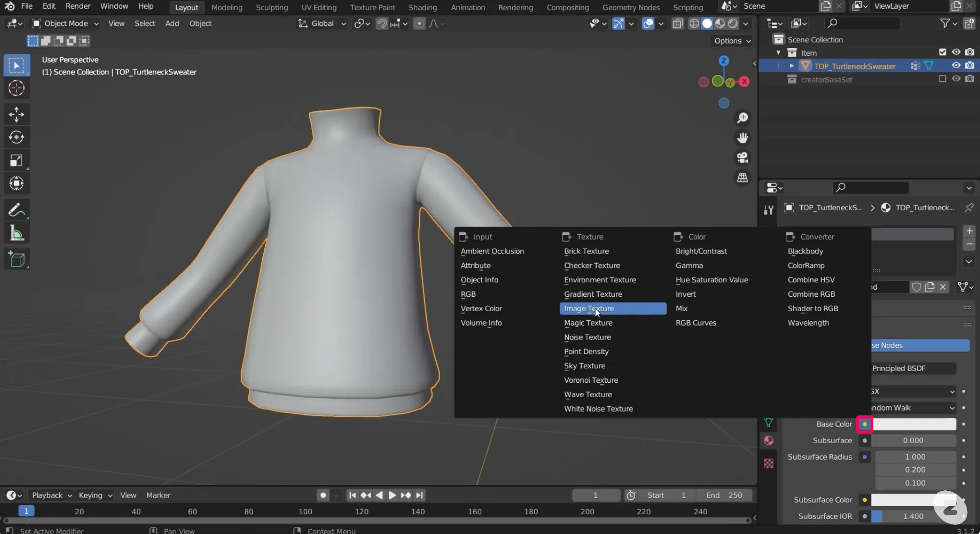Screen dimensions: 980x534
Task: Toggle creatorBaseSet visibility eye icon
Action: (x=956, y=79)
